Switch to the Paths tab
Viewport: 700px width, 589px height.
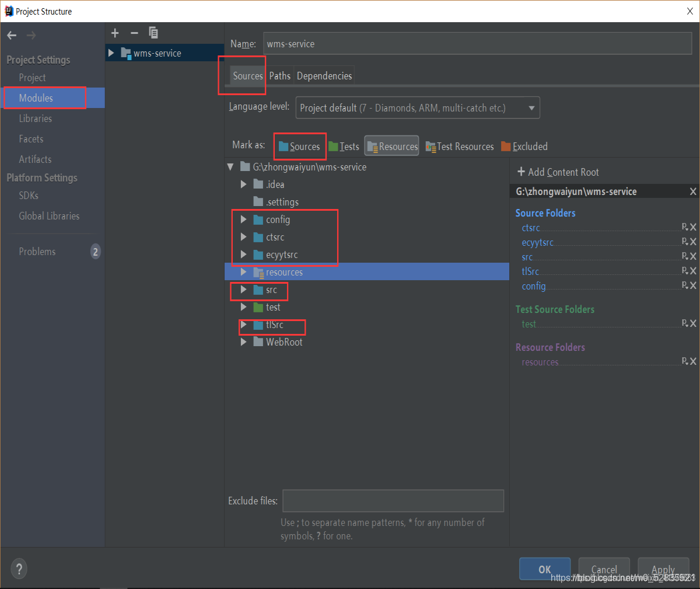tap(280, 76)
